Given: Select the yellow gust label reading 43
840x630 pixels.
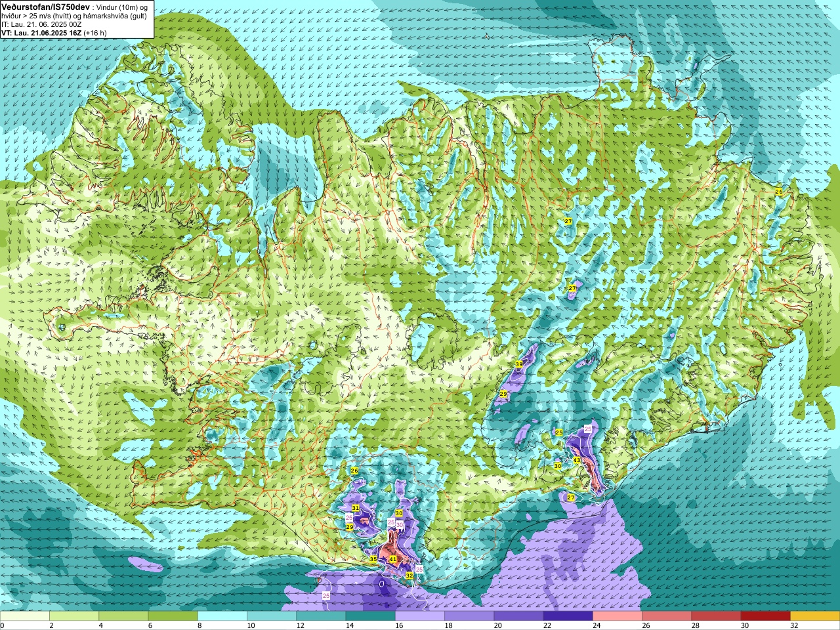Looking at the screenshot, I should point(577,461).
